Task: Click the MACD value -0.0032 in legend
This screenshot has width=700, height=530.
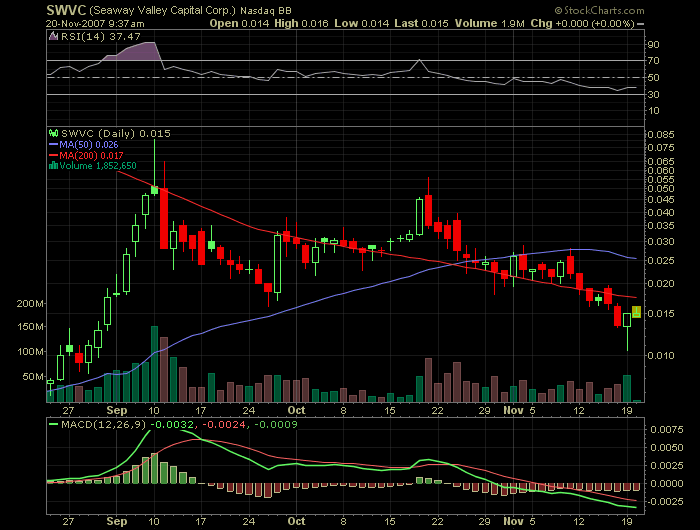Action: coord(172,424)
